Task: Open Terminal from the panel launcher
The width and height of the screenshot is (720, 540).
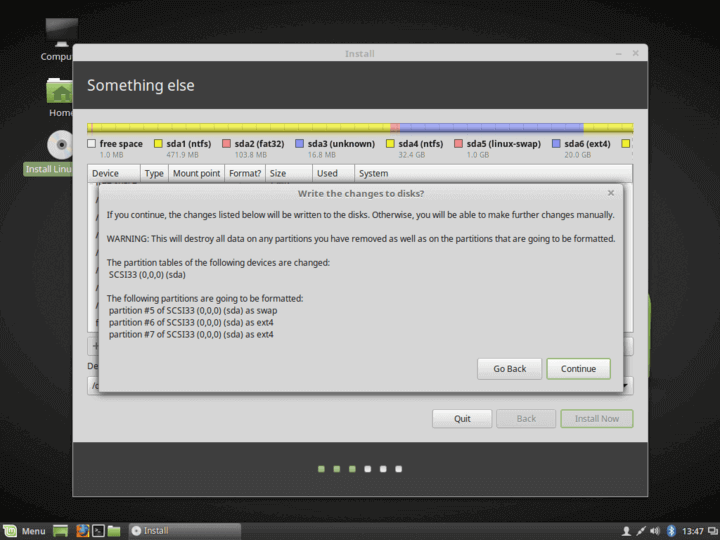Action: click(x=98, y=530)
